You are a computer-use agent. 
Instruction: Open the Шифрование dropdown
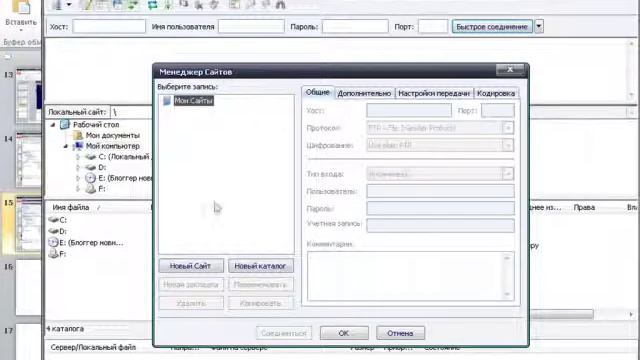click(508, 145)
